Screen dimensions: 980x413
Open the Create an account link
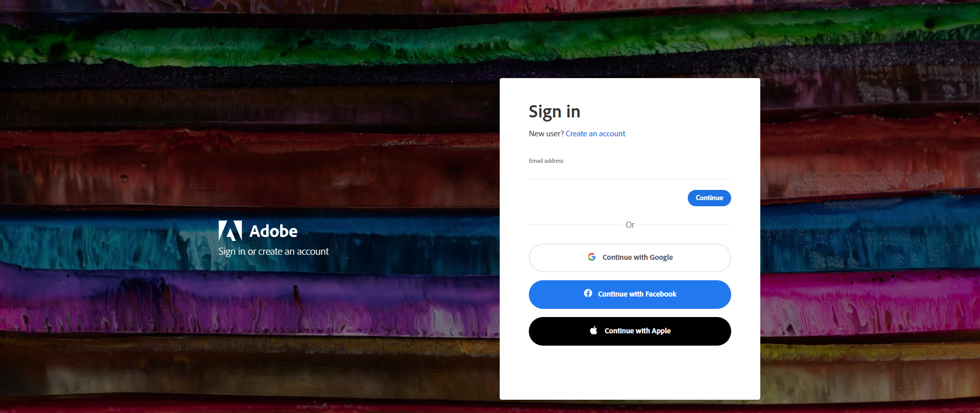click(x=595, y=134)
